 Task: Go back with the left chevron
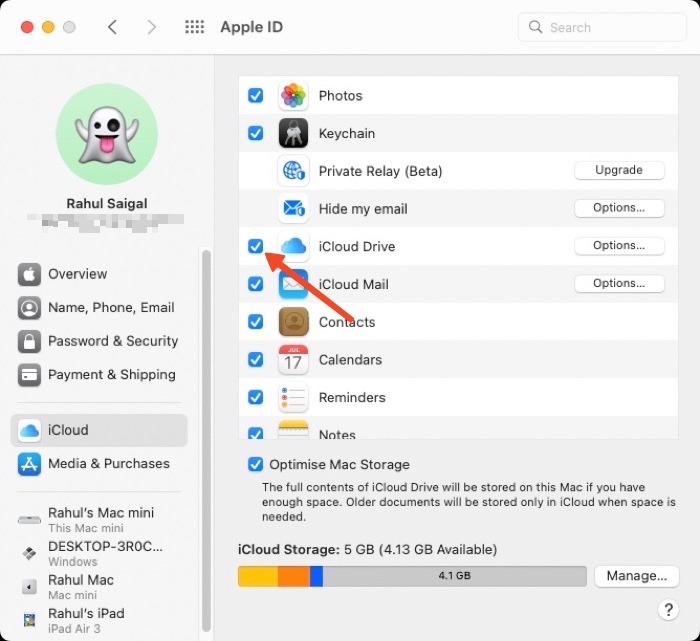[112, 27]
